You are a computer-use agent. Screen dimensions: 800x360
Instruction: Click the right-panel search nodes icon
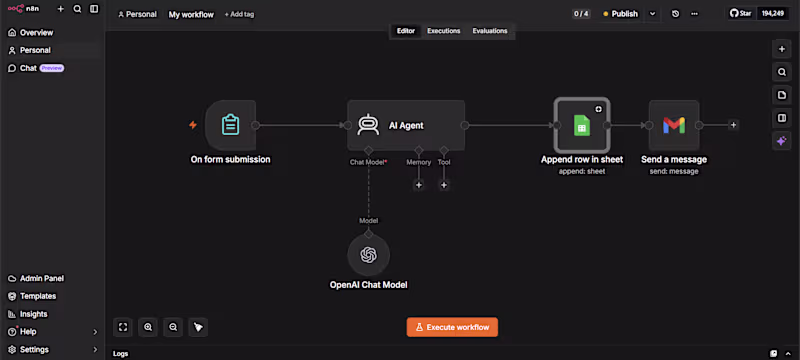pos(781,72)
